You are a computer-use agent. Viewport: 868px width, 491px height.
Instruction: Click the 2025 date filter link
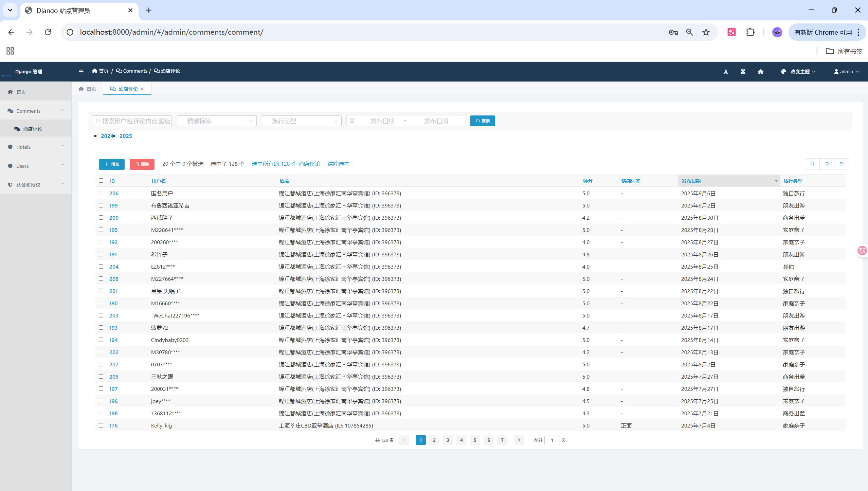pos(126,136)
